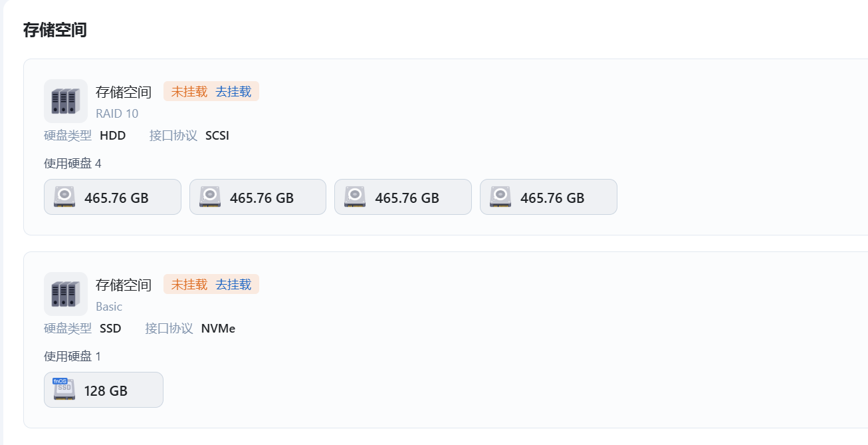Click 未挂载 status on RAID 10 storage
Viewport: 868px width, 445px height.
pyautogui.click(x=189, y=92)
